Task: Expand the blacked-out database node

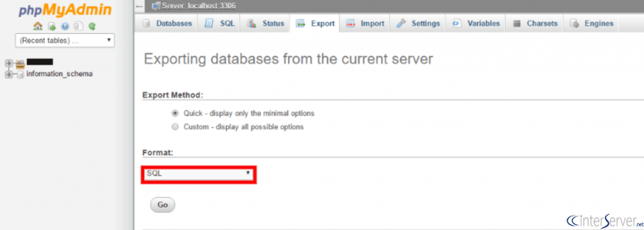Action: pos(9,63)
